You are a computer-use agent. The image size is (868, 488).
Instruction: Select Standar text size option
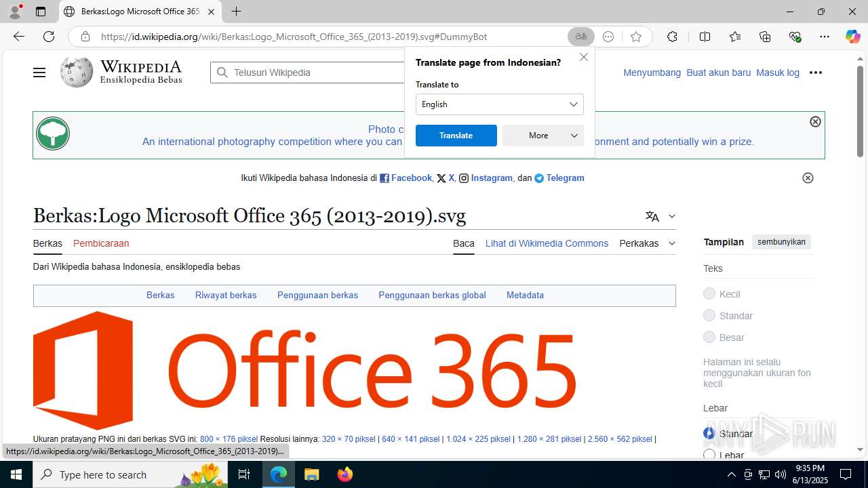click(709, 315)
